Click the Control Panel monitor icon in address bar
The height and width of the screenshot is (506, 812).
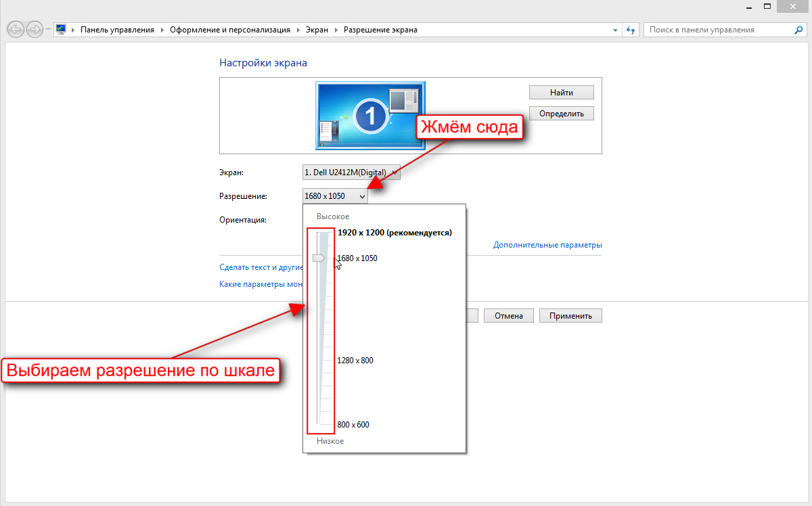61,30
